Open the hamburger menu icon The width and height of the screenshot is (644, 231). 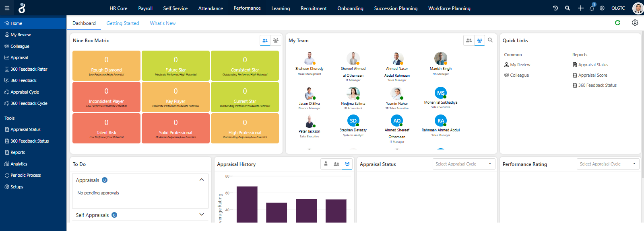(x=7, y=8)
